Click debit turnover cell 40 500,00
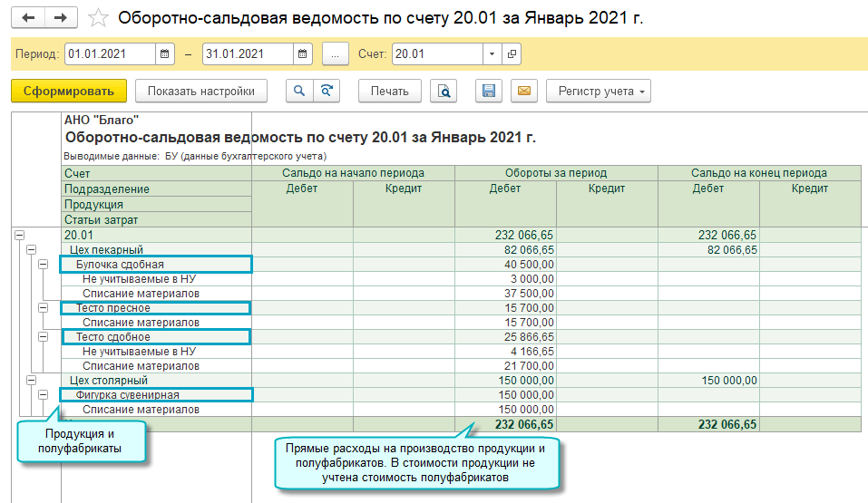The width and height of the screenshot is (868, 503). pyautogui.click(x=505, y=265)
